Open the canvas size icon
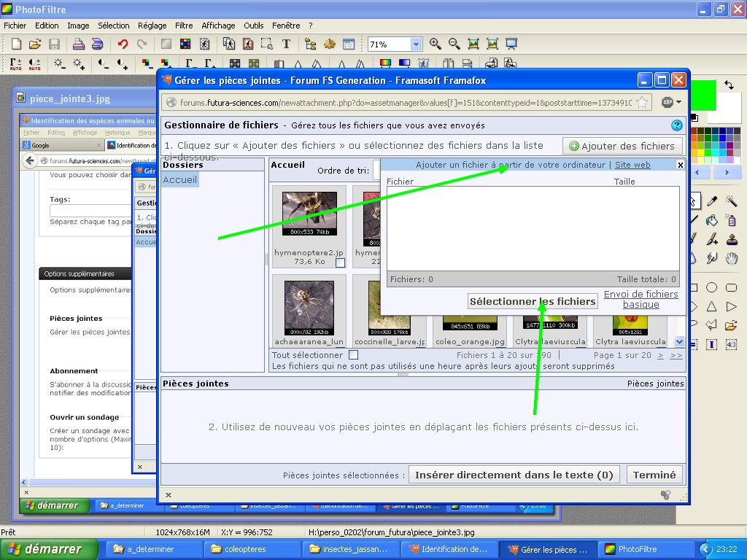This screenshot has height=560, width=747. [248, 44]
